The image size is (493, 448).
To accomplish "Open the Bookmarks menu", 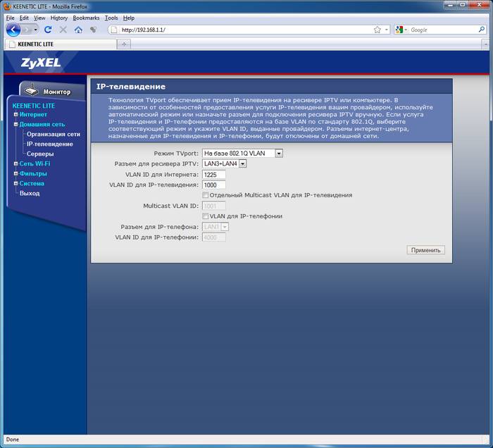I will pos(86,18).
